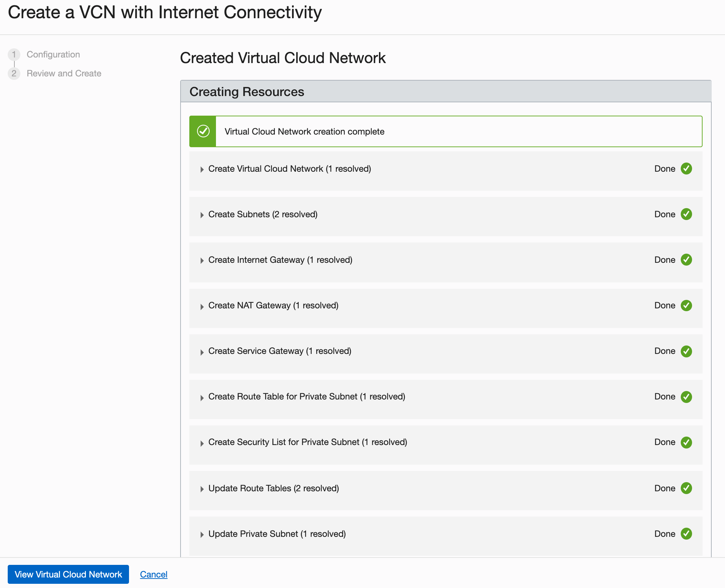Viewport: 725px width, 588px height.
Task: Select the Configuration step in the wizard
Action: click(53, 54)
